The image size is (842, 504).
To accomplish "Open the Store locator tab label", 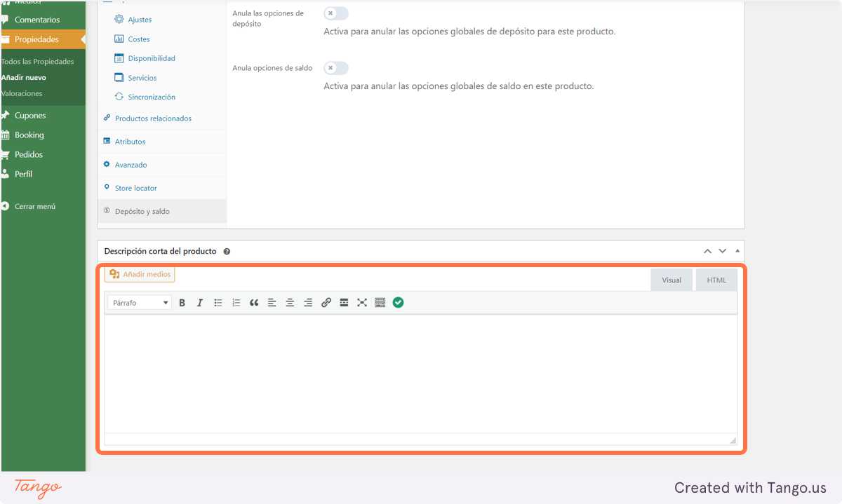I will point(136,188).
